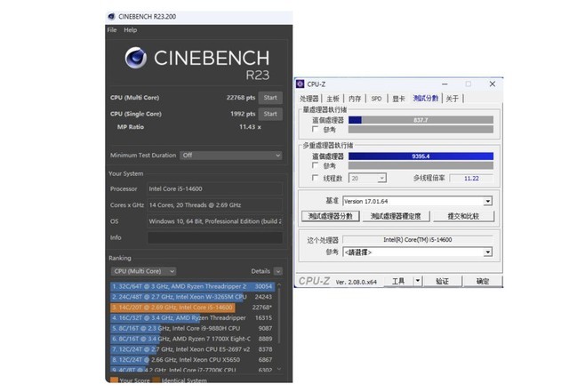The width and height of the screenshot is (569, 392).
Task: Click the single-thread score bar 837.7
Action: tap(421, 120)
